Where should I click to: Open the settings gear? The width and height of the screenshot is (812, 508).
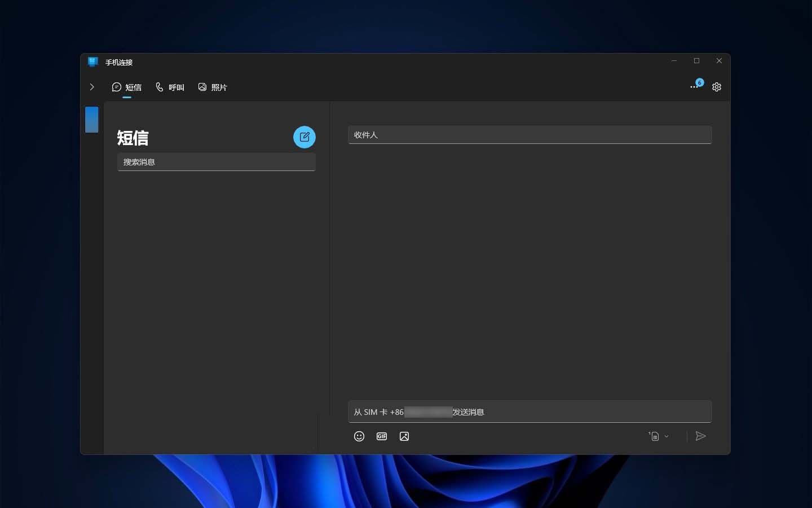[x=717, y=87]
